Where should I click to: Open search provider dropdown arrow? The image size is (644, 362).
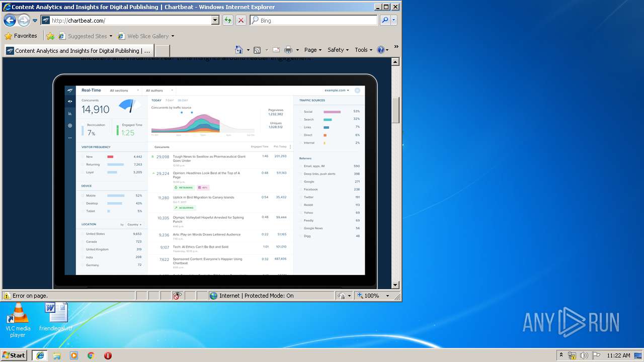pos(394,20)
